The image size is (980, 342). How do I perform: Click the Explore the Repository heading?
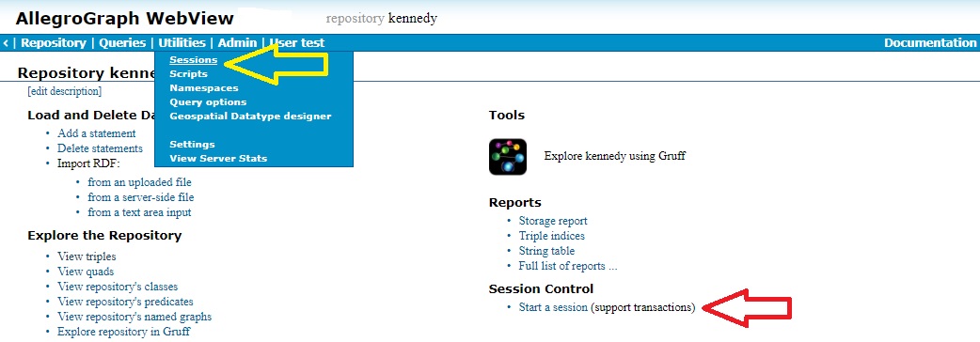[x=104, y=235]
